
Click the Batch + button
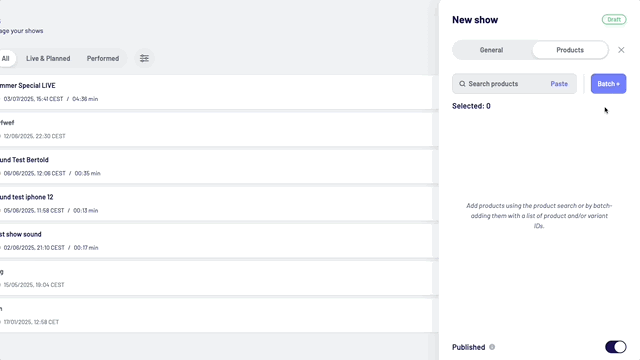click(608, 84)
